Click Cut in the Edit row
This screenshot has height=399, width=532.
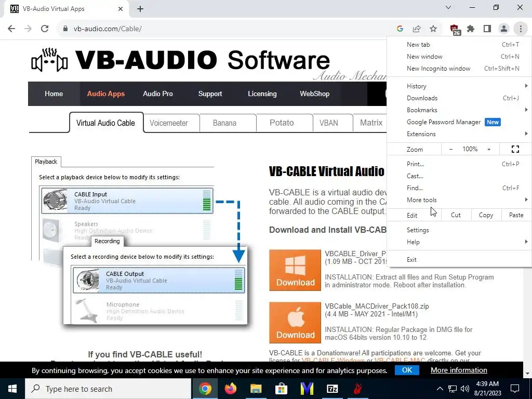(x=456, y=215)
